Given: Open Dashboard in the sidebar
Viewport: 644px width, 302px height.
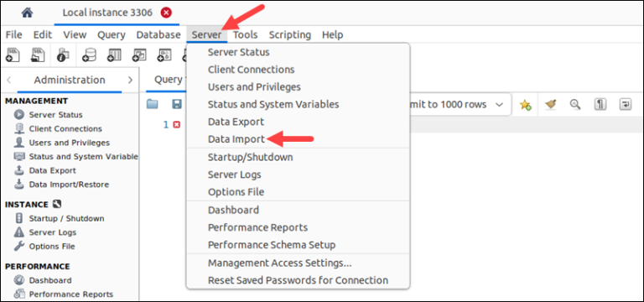Looking at the screenshot, I should [50, 280].
